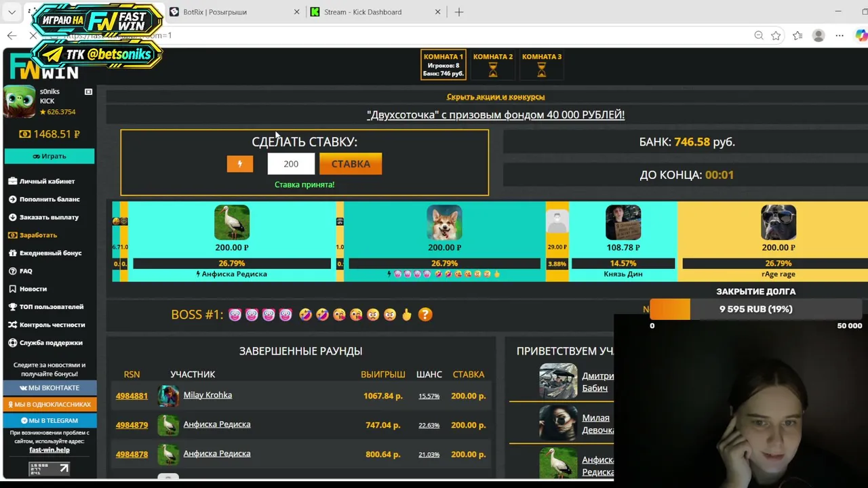Click the s0niks profile avatar

pos(20,102)
